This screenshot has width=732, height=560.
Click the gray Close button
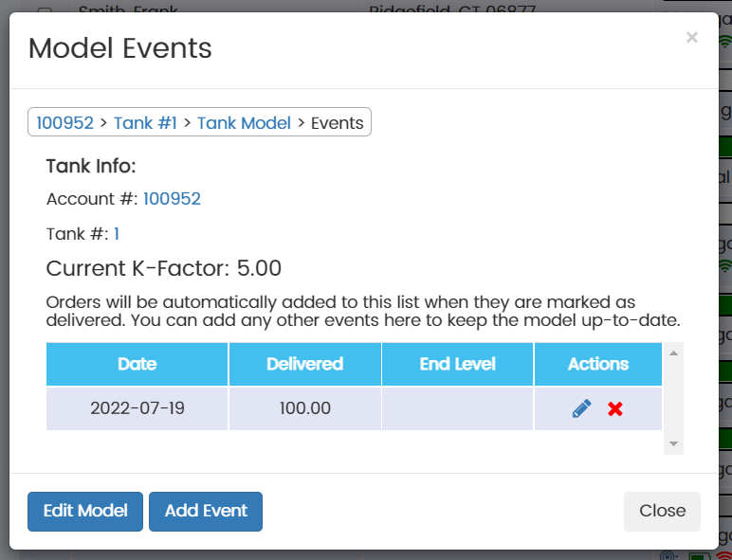click(x=662, y=511)
